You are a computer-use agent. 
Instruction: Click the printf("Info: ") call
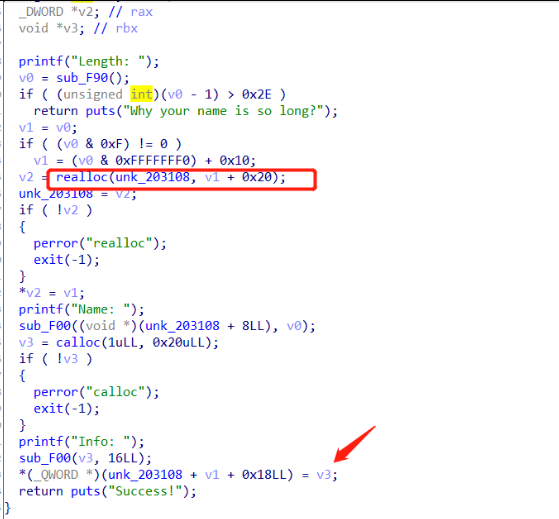[81, 442]
